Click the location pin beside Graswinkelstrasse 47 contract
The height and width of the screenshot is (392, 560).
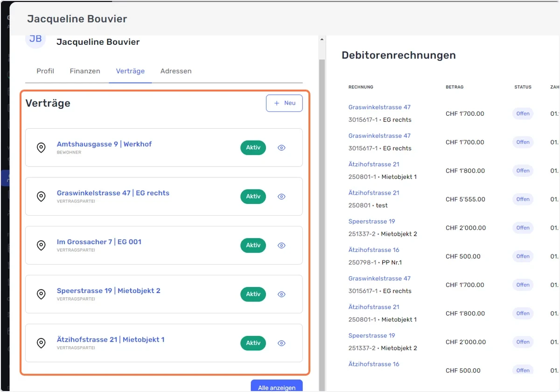tap(41, 197)
